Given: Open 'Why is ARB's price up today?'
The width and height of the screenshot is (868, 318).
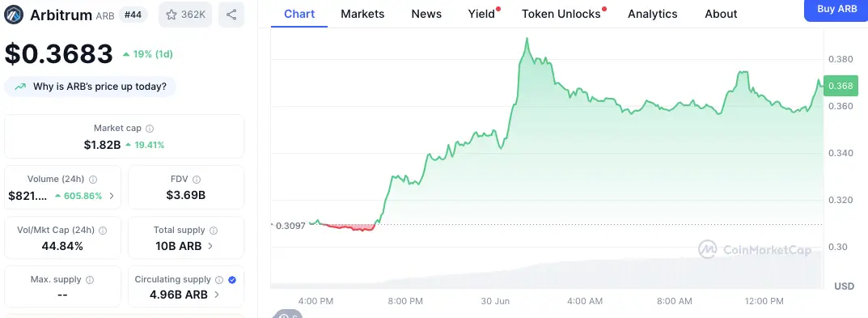Looking at the screenshot, I should click(x=91, y=87).
